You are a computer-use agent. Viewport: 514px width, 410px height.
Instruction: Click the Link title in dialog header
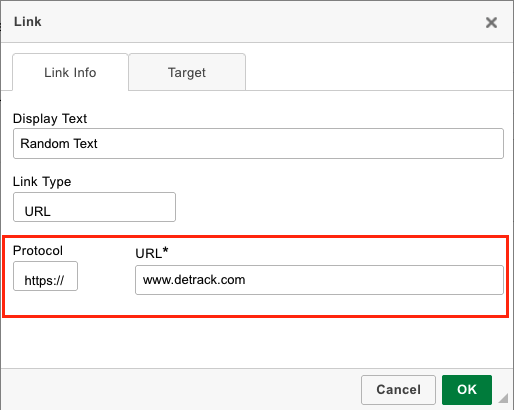[x=28, y=22]
